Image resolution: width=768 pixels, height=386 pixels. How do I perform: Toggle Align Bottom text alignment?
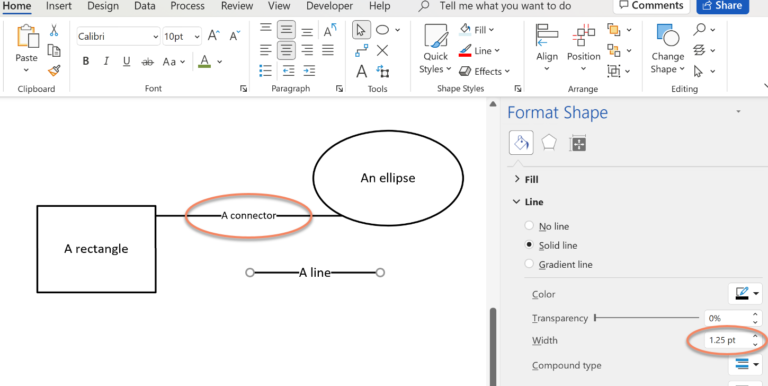click(307, 32)
